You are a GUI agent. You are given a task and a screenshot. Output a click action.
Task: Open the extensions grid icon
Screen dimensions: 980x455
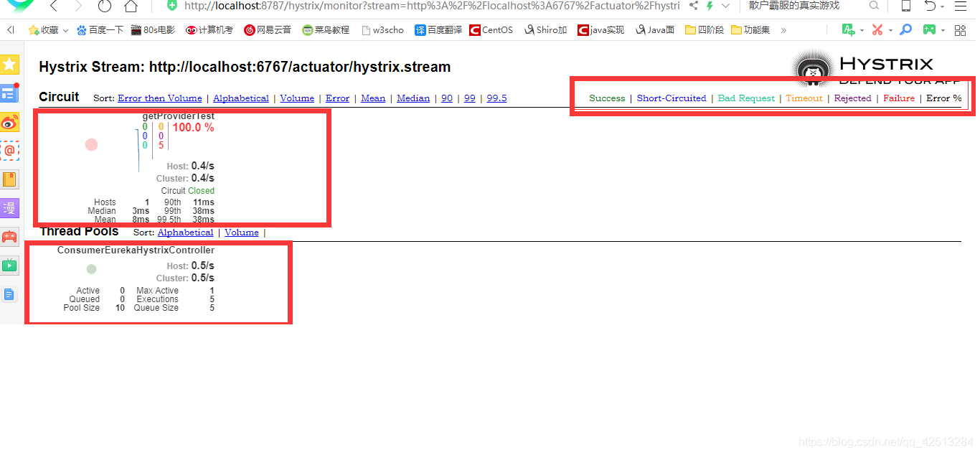(x=959, y=30)
